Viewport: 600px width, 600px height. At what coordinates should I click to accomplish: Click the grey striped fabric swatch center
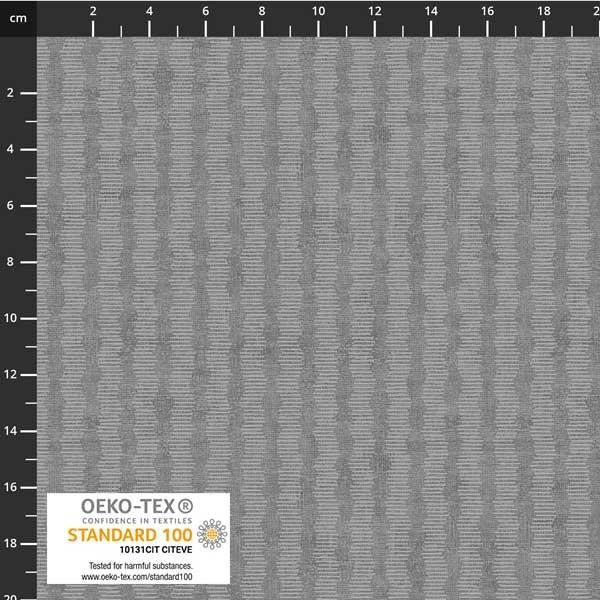pos(318,300)
